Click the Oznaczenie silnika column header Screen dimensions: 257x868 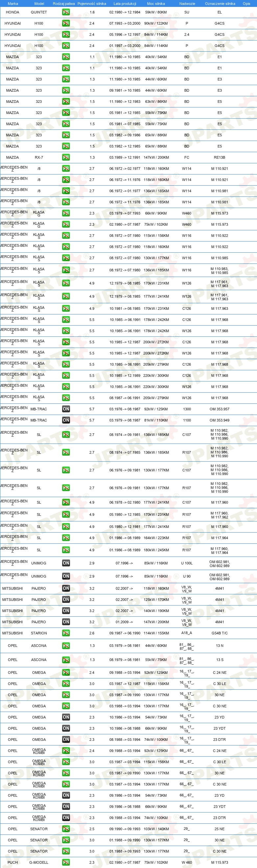[x=220, y=4]
